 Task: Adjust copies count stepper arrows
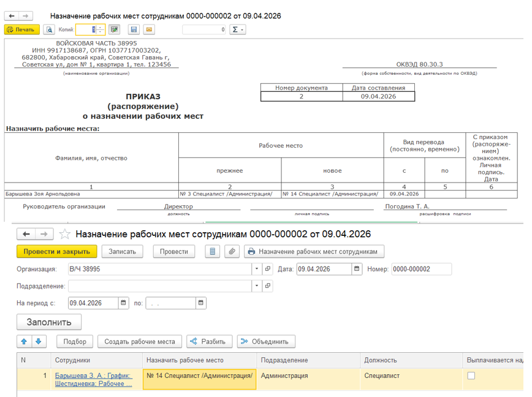coord(100,29)
